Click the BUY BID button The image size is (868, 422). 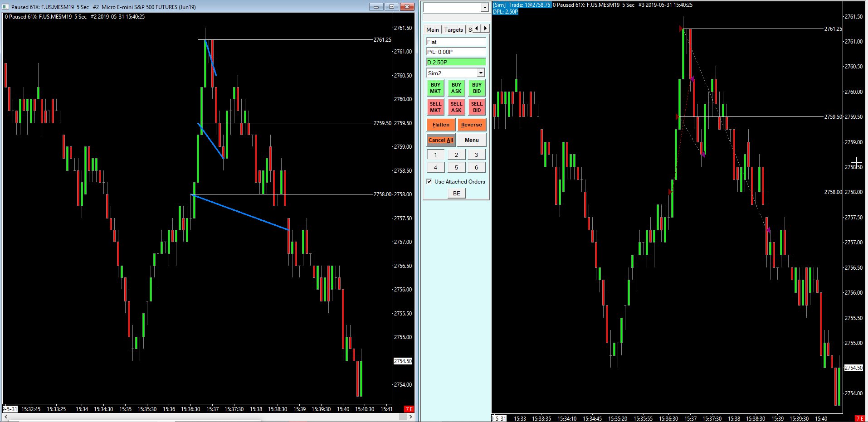pos(477,88)
